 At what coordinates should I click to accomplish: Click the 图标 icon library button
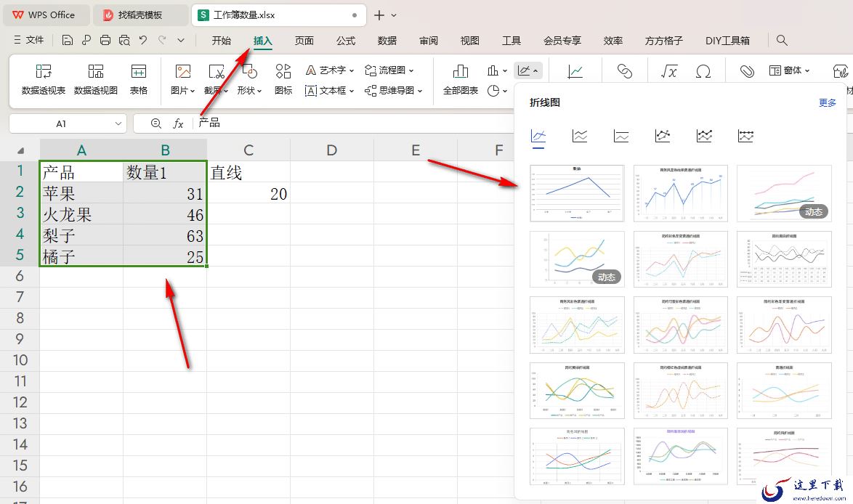283,79
